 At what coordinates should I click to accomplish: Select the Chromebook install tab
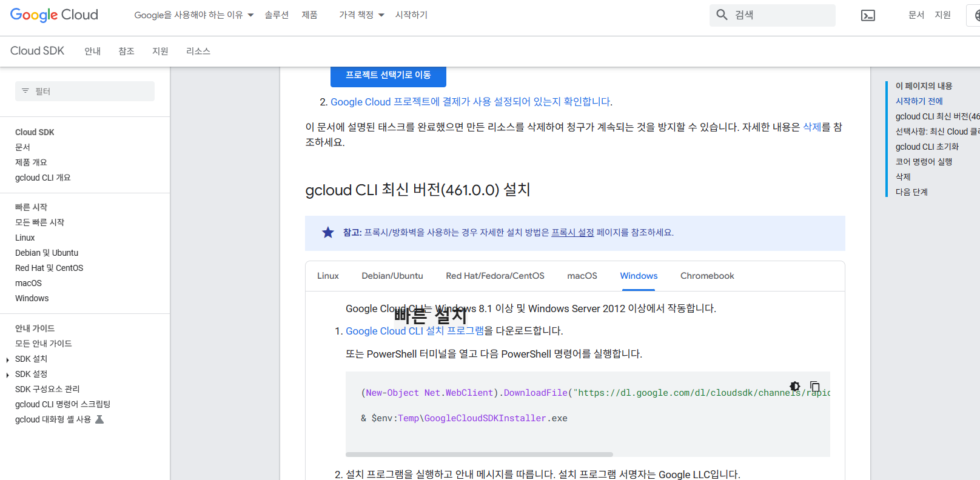(x=707, y=276)
